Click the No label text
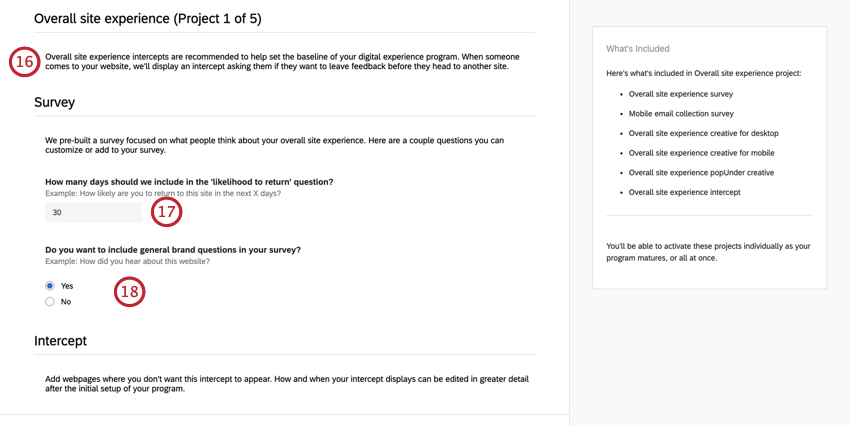Screen dimensions: 850x425 click(66, 302)
